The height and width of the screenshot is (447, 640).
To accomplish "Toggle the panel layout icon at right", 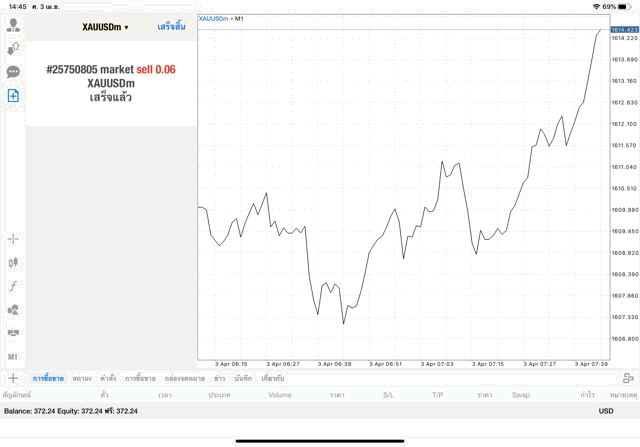I will pos(629,378).
